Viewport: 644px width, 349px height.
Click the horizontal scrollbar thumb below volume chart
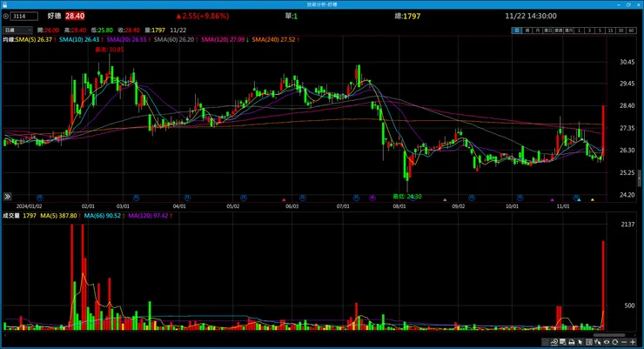click(609, 335)
